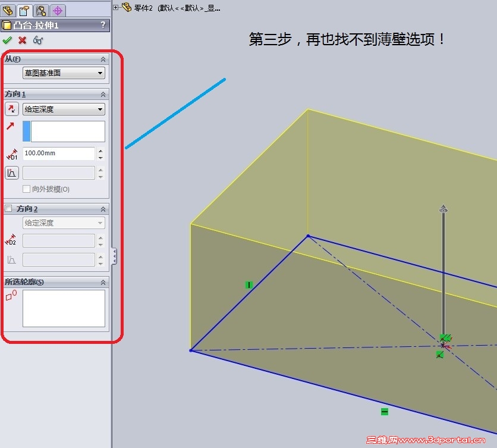The height and width of the screenshot is (448, 497).
Task: Click the 所选轮廓 selection list box
Action: [64, 308]
